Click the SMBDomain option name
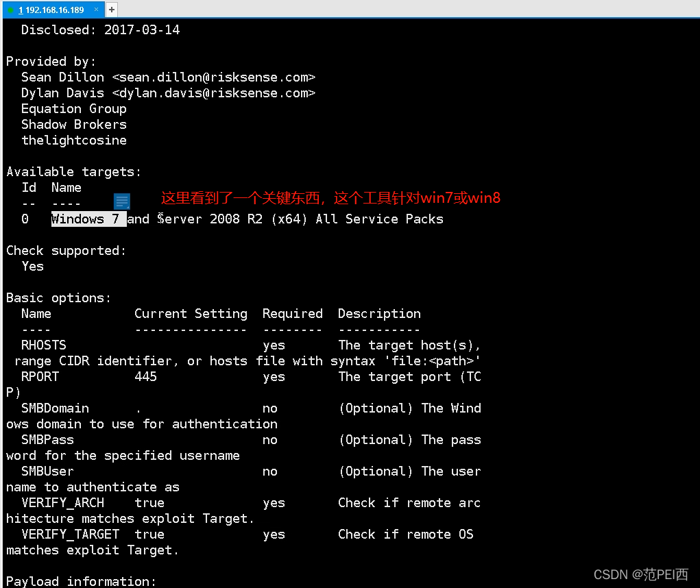Viewport: 700px width, 588px height. coord(55,408)
